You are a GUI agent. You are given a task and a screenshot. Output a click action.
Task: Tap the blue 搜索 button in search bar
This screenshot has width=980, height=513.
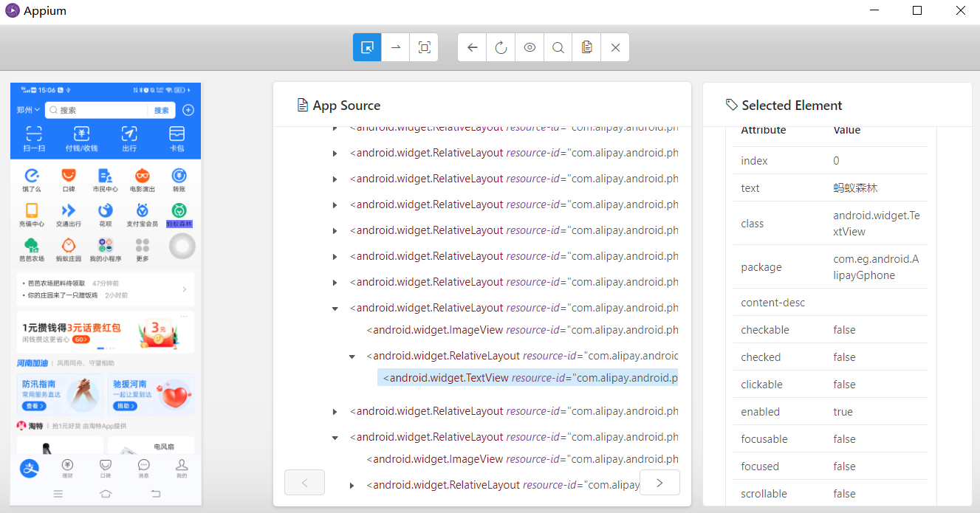tap(162, 110)
